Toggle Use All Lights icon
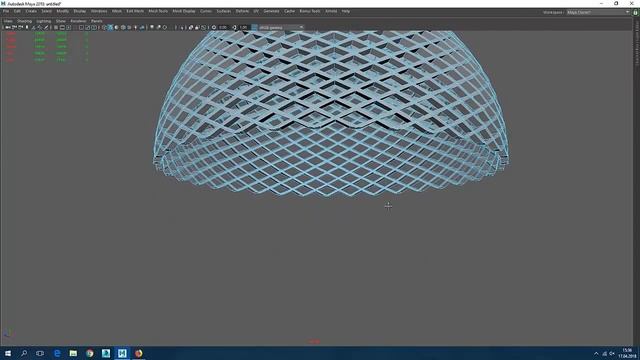The width and height of the screenshot is (640, 360). click(x=136, y=27)
